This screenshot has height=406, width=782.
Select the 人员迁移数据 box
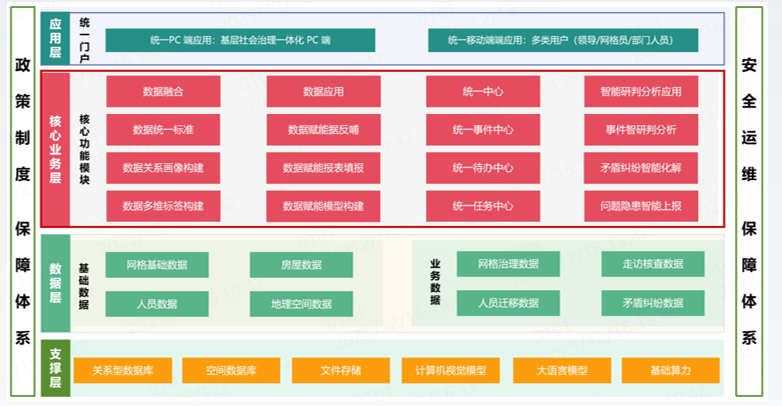(508, 304)
